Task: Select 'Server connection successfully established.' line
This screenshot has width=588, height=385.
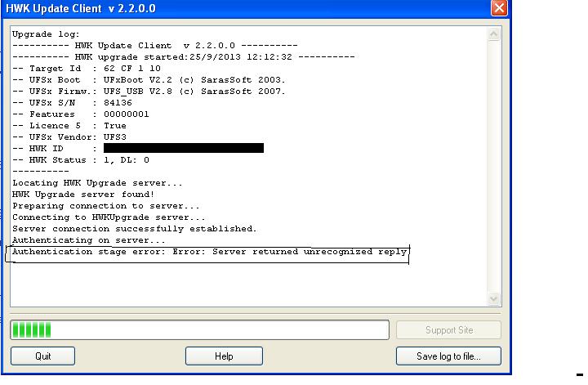Action: tap(135, 229)
